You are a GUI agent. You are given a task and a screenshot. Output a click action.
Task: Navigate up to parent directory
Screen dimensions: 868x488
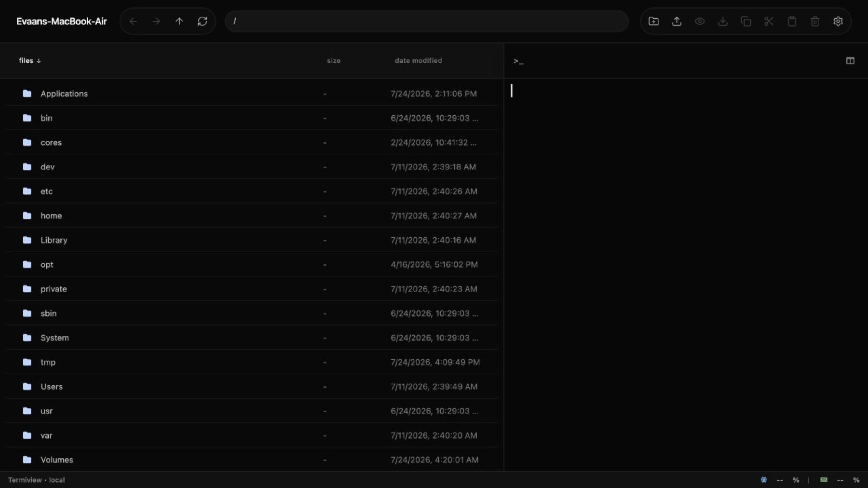(179, 21)
